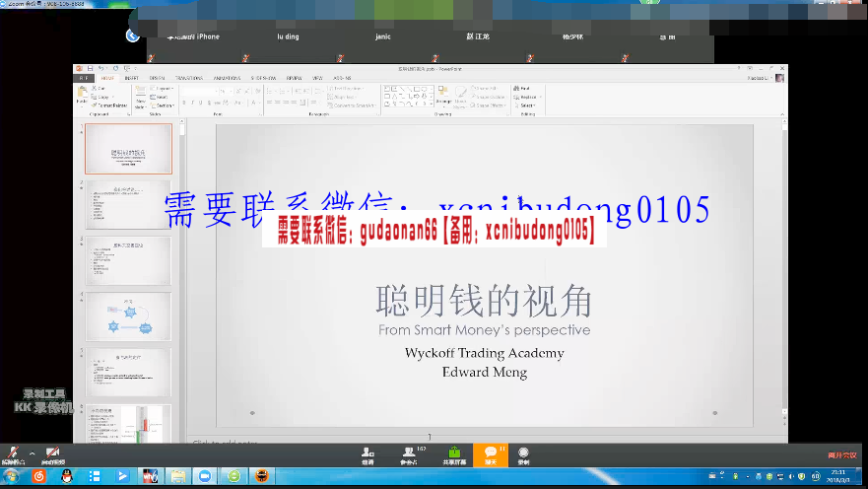The width and height of the screenshot is (868, 489).
Task: Open the Shape Fill dropdown
Action: [484, 88]
